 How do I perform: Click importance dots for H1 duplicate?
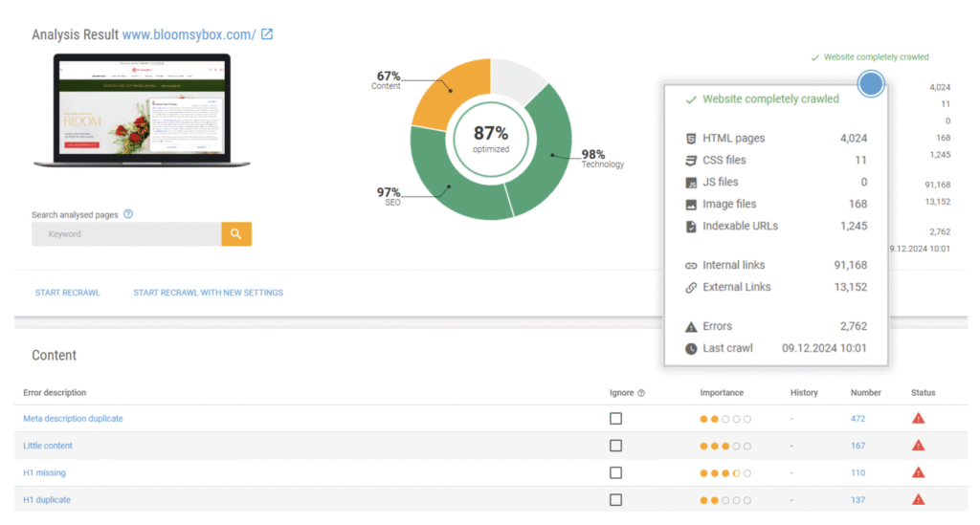725,500
